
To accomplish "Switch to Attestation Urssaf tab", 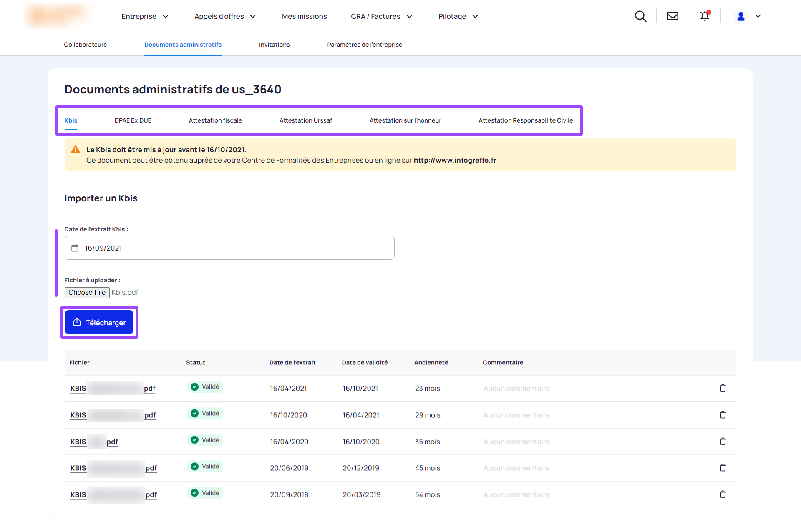I will pyautogui.click(x=306, y=120).
